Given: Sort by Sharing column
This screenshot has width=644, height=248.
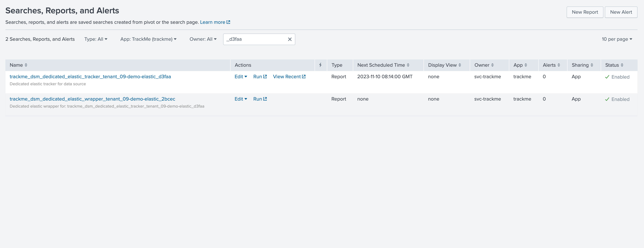Looking at the screenshot, I should [x=582, y=65].
